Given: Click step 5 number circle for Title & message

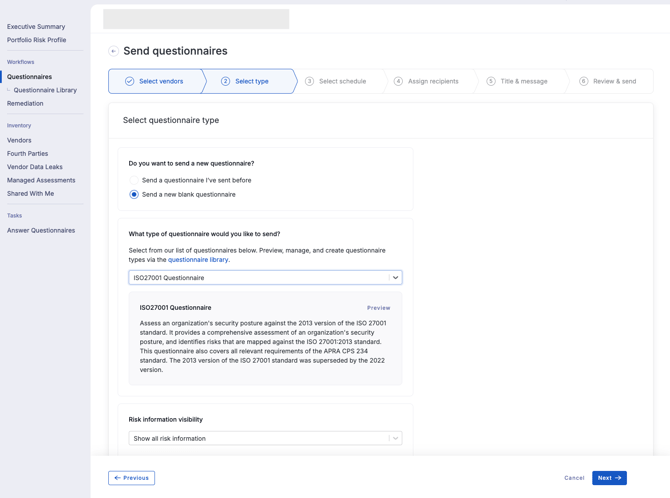Looking at the screenshot, I should click(x=491, y=81).
